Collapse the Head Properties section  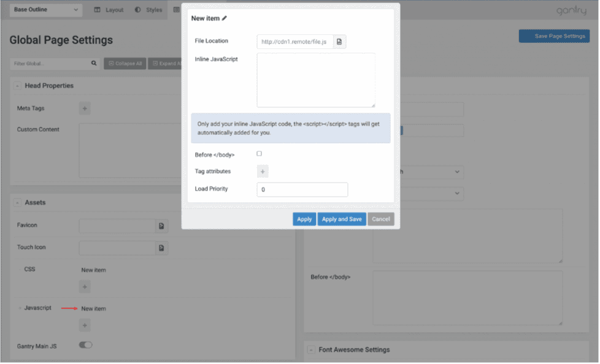click(17, 86)
